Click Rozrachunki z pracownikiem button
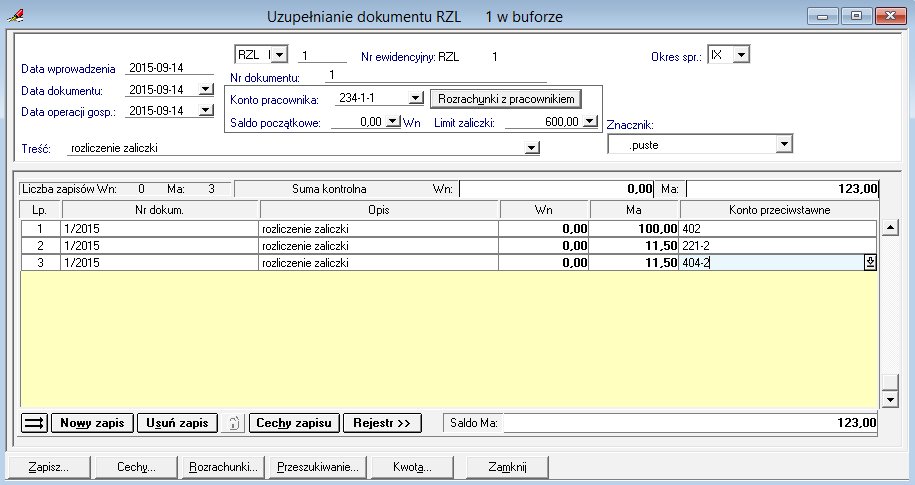The width and height of the screenshot is (915, 485). pos(506,99)
